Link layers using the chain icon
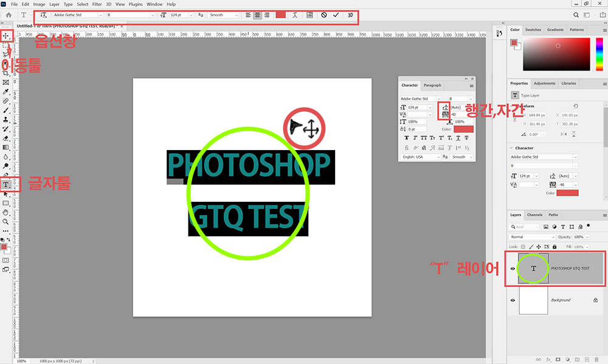 pos(538,359)
